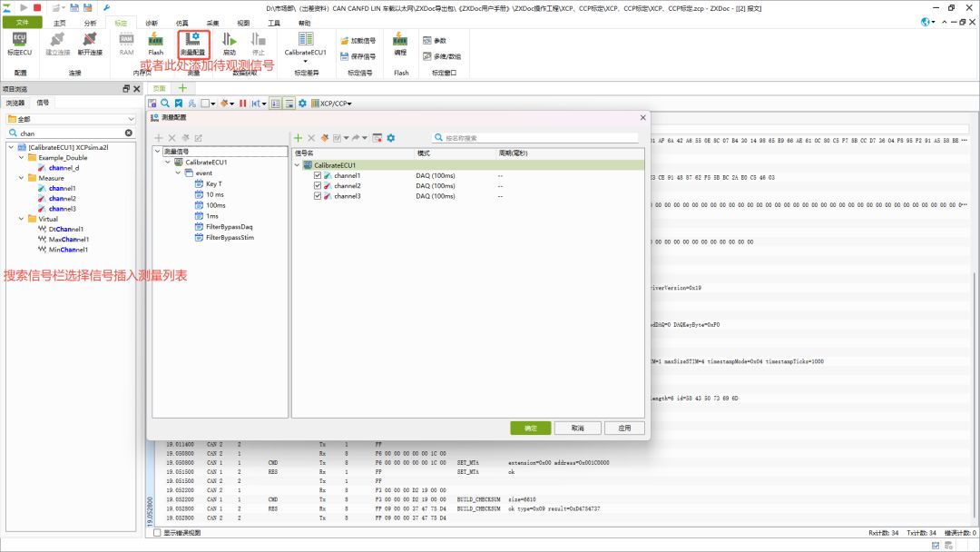The height and width of the screenshot is (552, 980).
Task: Click DAQ (100ms) mode cell for channel2
Action: pos(436,186)
